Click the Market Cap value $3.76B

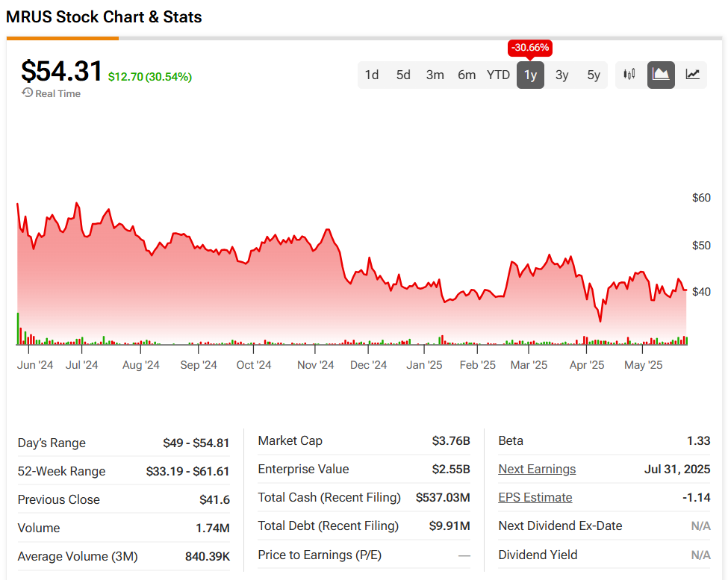(451, 441)
